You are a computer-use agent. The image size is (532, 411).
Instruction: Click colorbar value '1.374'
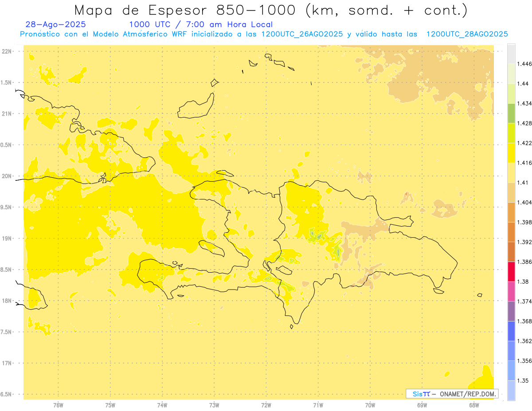point(524,301)
